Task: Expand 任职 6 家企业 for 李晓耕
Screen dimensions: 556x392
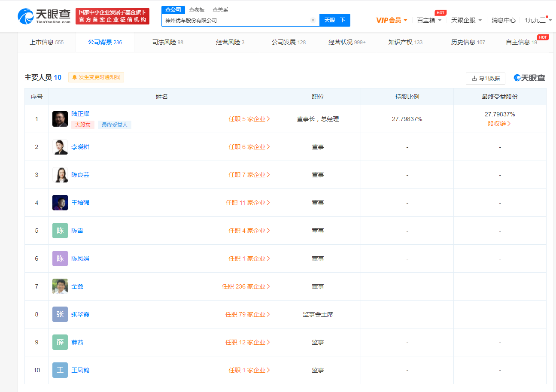Action: 249,147
